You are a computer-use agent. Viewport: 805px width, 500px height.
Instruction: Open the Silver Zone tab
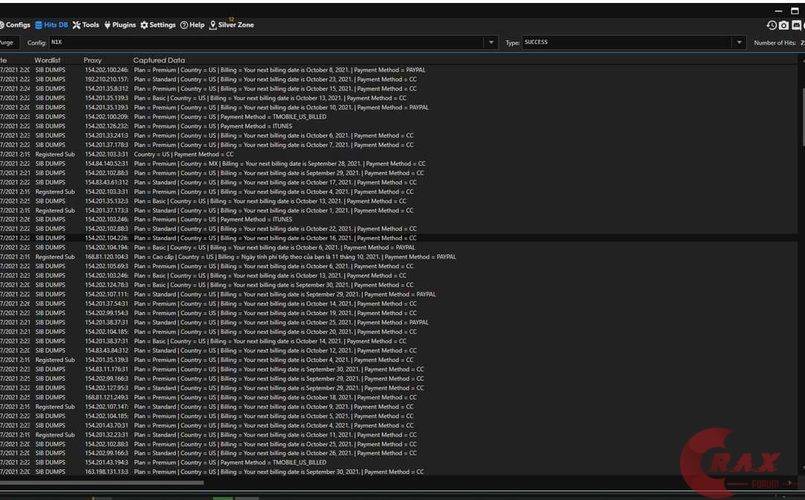(x=232, y=25)
